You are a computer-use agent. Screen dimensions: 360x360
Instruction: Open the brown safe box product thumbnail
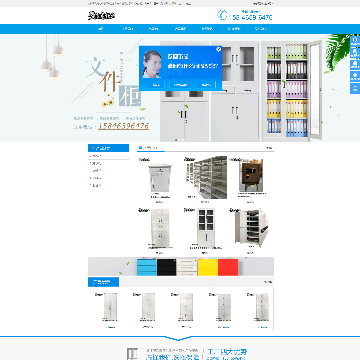pyautogui.click(x=251, y=175)
